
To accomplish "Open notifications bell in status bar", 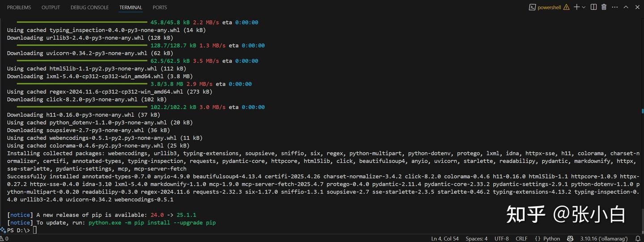I will (638, 238).
